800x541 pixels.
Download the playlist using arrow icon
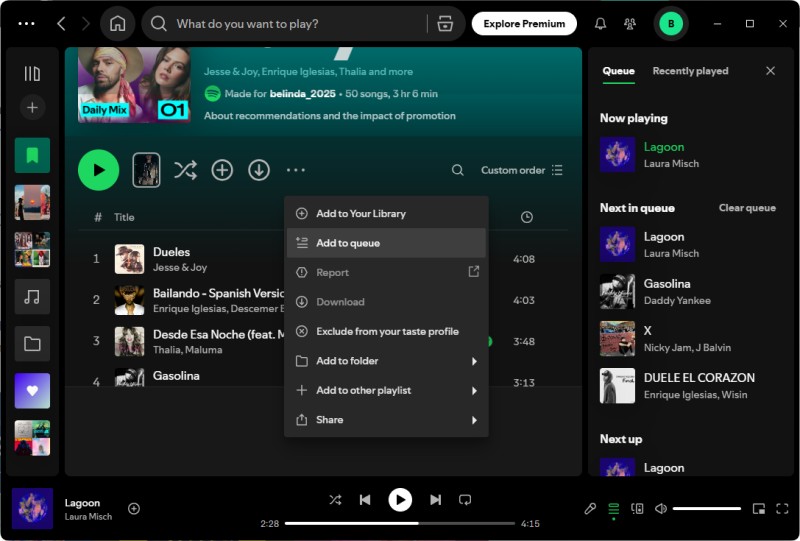click(259, 170)
